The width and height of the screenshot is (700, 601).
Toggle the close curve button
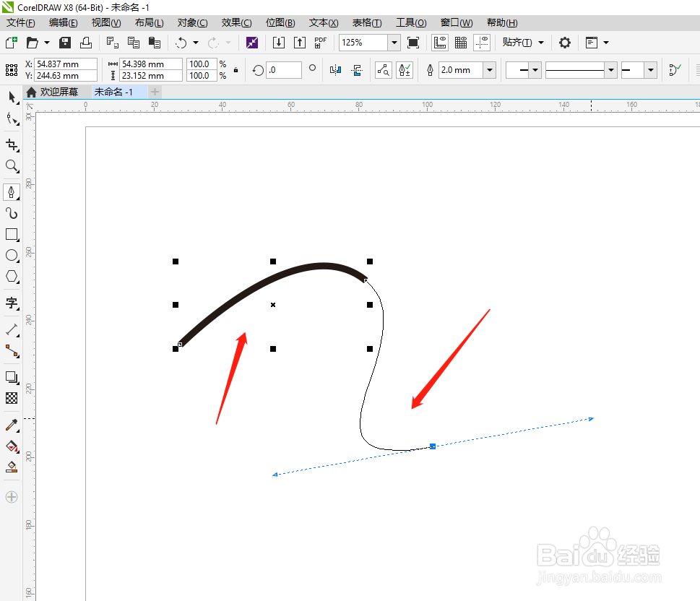[675, 69]
